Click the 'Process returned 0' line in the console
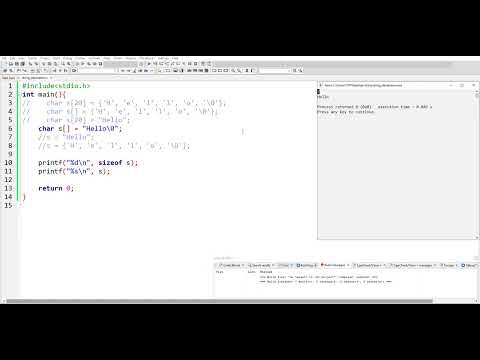 point(374,107)
